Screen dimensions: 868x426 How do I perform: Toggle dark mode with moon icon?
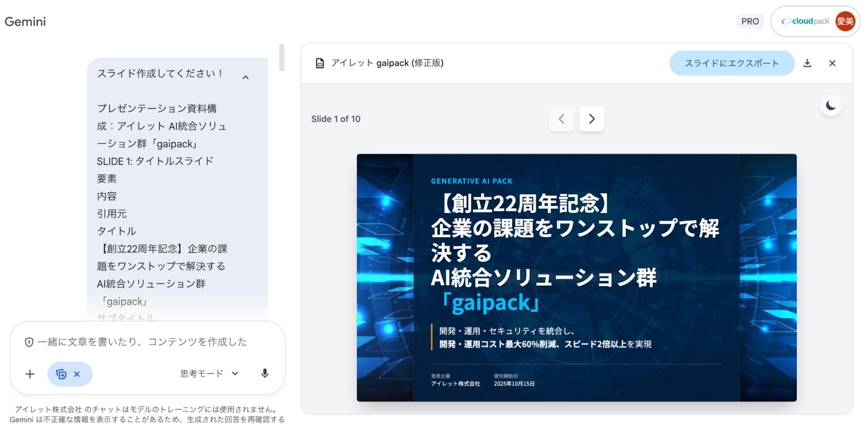tap(831, 105)
